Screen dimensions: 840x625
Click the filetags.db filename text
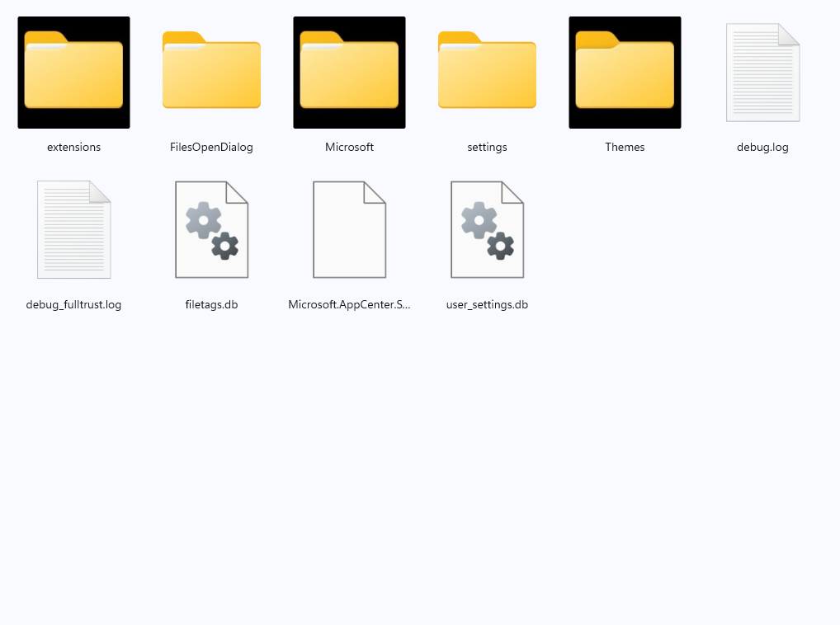pyautogui.click(x=211, y=304)
